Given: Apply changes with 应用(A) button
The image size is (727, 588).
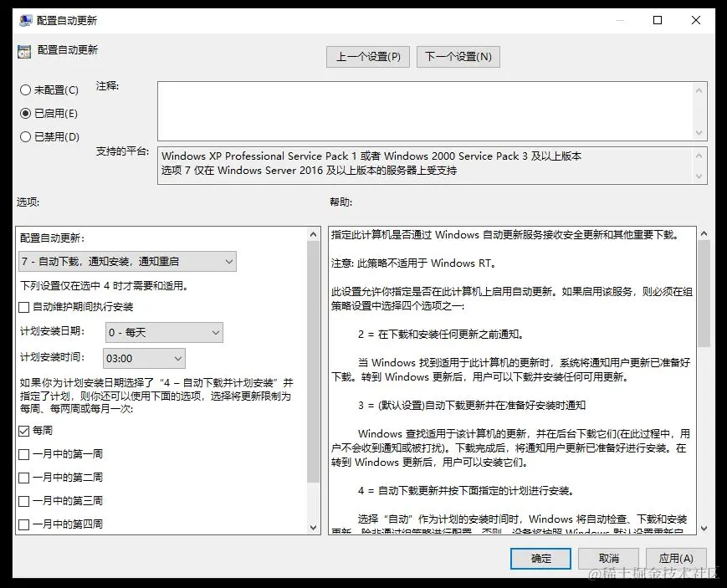Looking at the screenshot, I should pos(676,559).
